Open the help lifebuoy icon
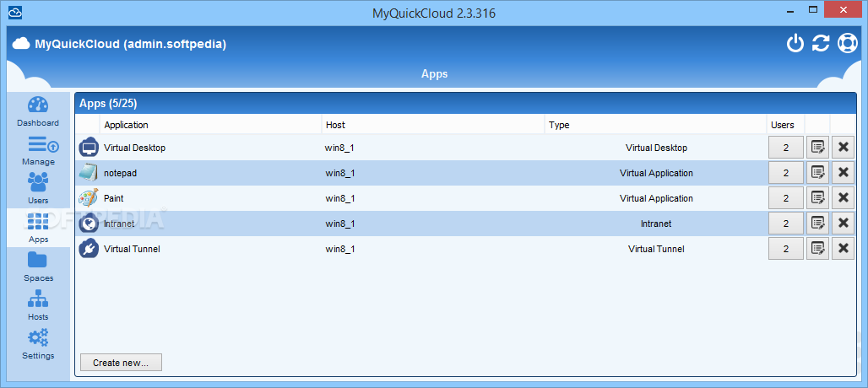The image size is (868, 388). click(x=847, y=43)
